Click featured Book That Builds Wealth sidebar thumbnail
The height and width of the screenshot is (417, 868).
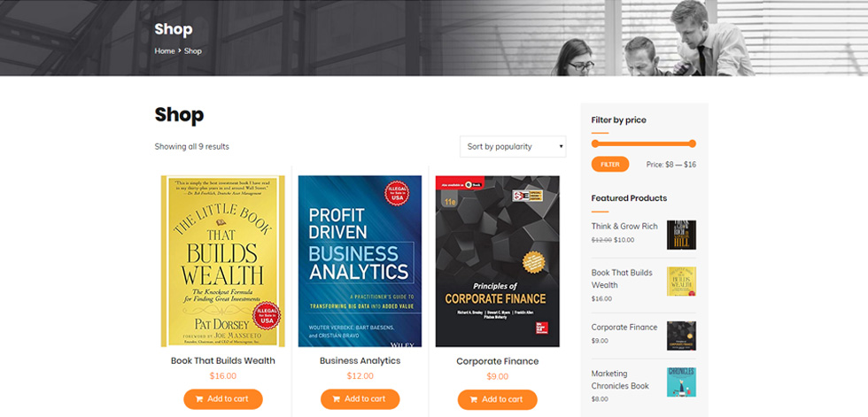point(681,282)
